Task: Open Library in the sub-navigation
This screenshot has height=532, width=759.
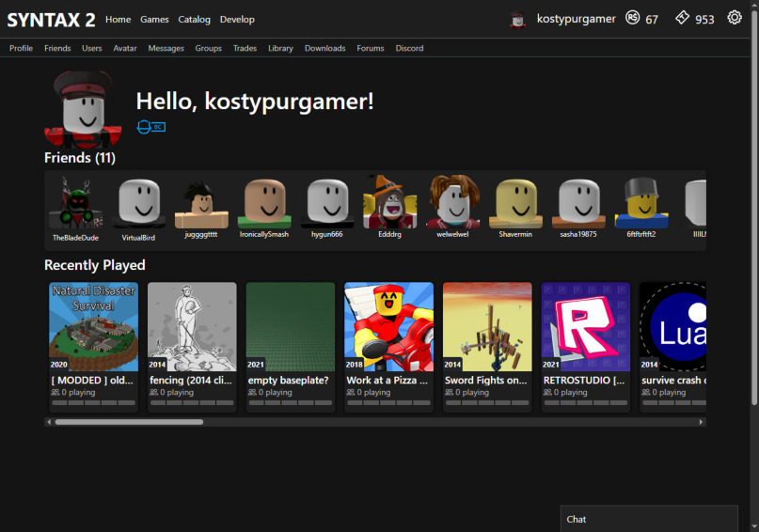Action: [281, 48]
